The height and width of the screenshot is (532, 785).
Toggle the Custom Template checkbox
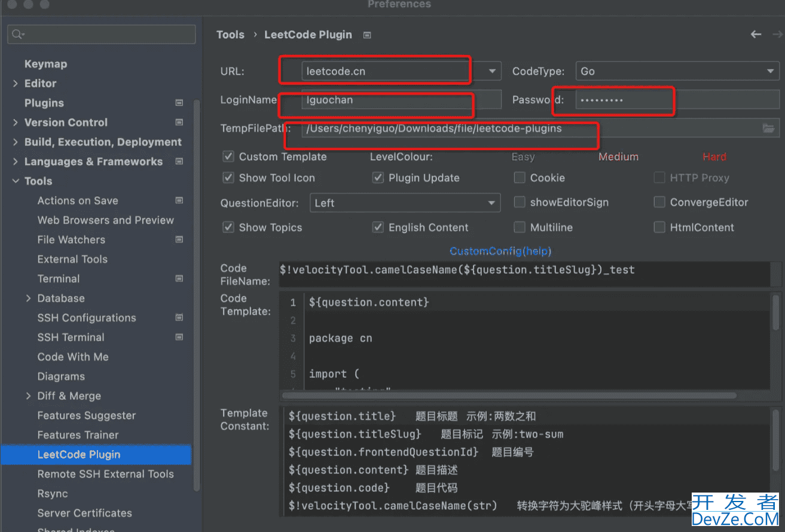pyautogui.click(x=228, y=157)
